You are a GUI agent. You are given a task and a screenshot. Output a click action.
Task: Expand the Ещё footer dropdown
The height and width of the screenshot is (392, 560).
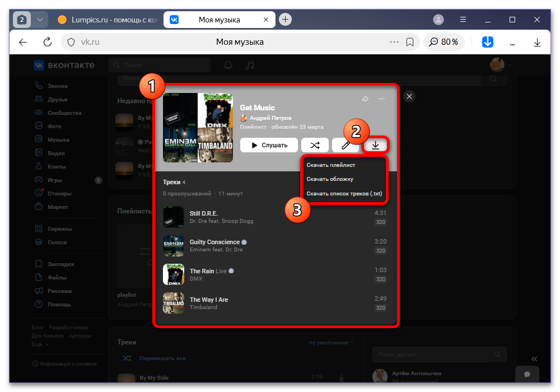click(40, 344)
